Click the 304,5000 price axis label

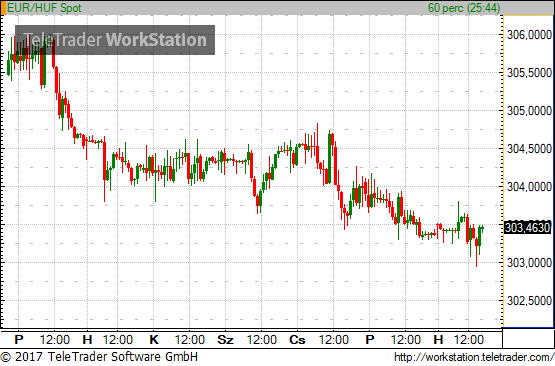529,149
